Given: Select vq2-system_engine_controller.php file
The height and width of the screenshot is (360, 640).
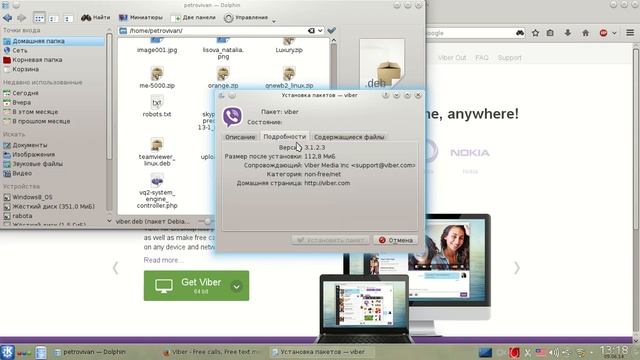Looking at the screenshot, I should click(157, 191).
